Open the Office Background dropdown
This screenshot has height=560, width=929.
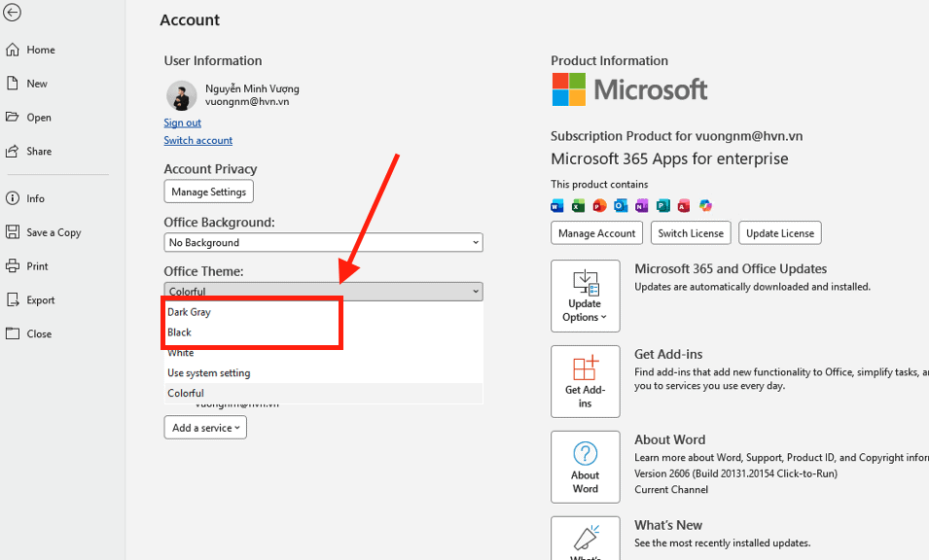pyautogui.click(x=324, y=242)
